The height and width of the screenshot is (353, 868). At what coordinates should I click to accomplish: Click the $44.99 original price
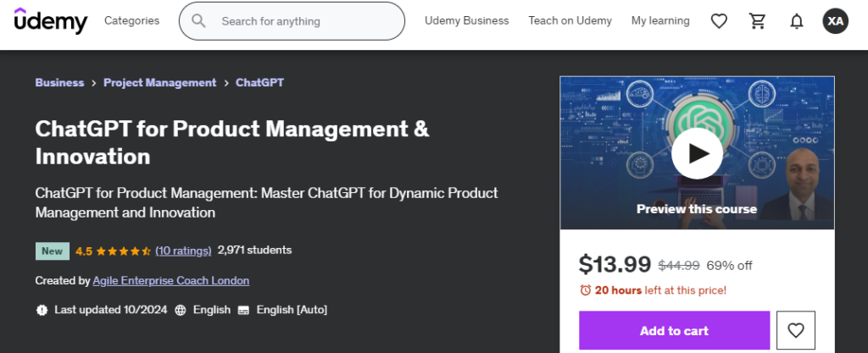pyautogui.click(x=679, y=266)
